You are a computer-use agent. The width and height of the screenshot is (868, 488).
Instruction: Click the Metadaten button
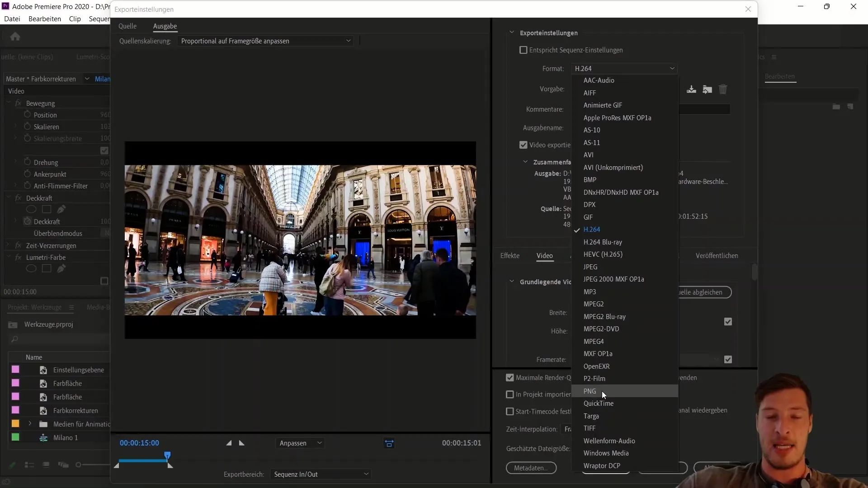(x=531, y=468)
